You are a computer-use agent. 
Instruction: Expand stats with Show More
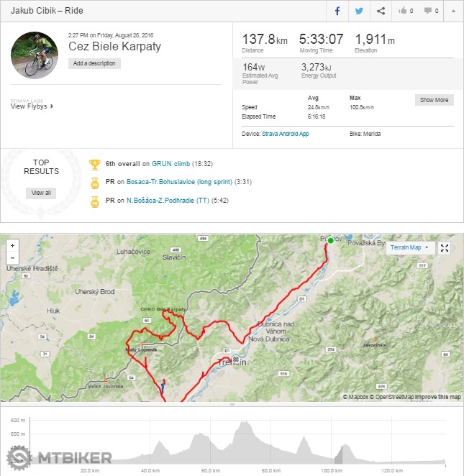[434, 100]
